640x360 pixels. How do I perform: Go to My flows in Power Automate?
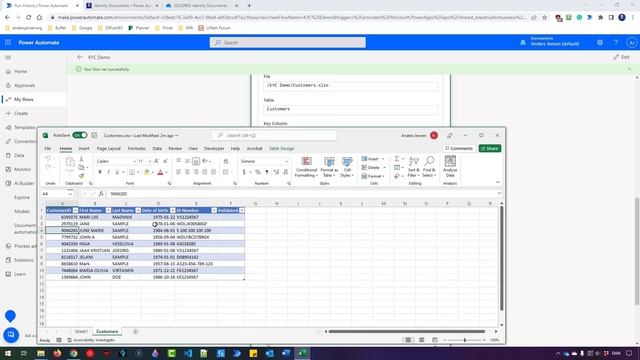tap(24, 100)
